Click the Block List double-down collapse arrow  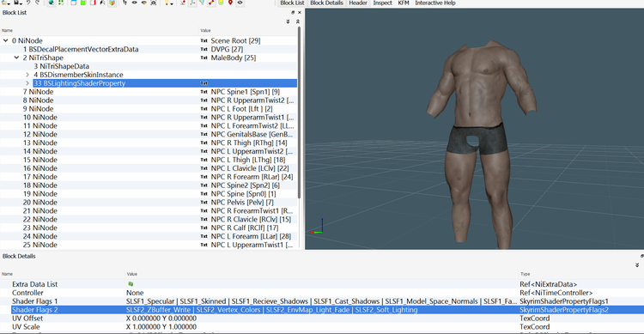[x=288, y=21]
